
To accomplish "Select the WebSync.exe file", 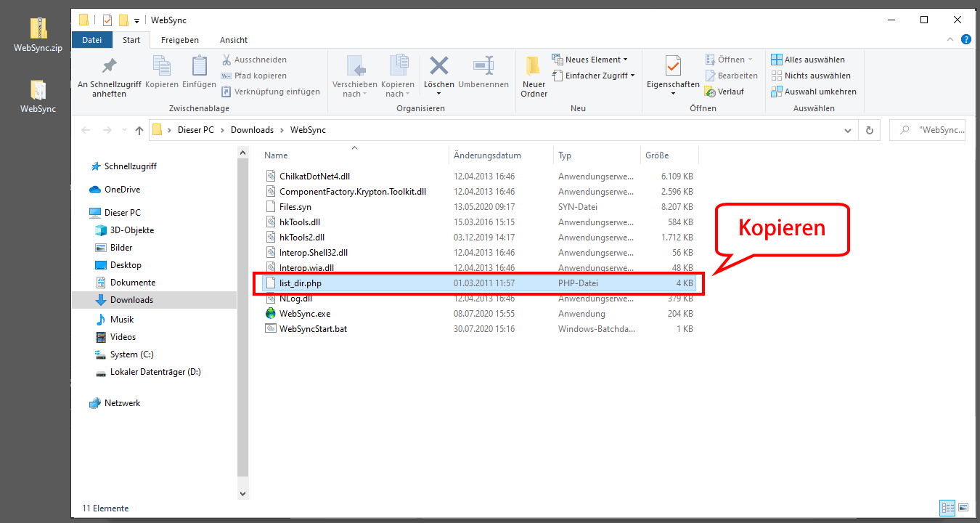I will [x=305, y=314].
